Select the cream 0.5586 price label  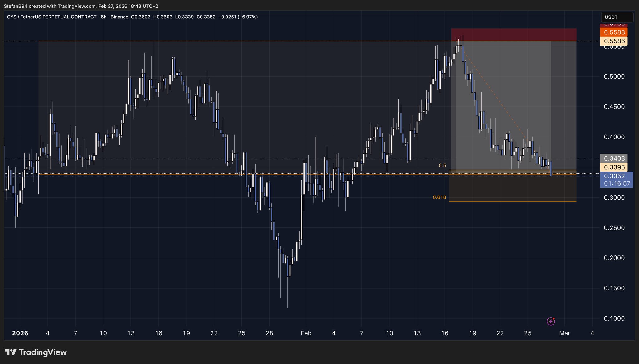tap(614, 41)
